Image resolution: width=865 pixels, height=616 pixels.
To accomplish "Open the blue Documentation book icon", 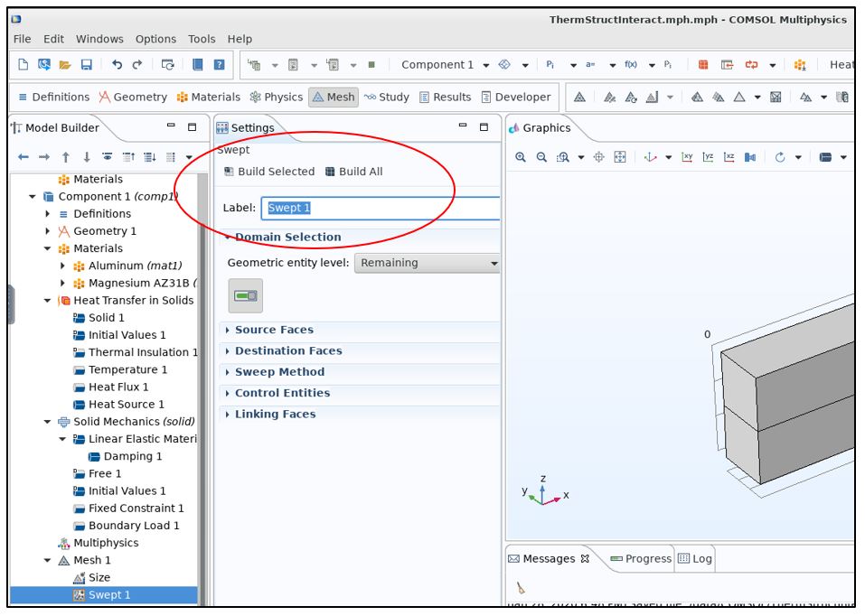I will [197, 64].
